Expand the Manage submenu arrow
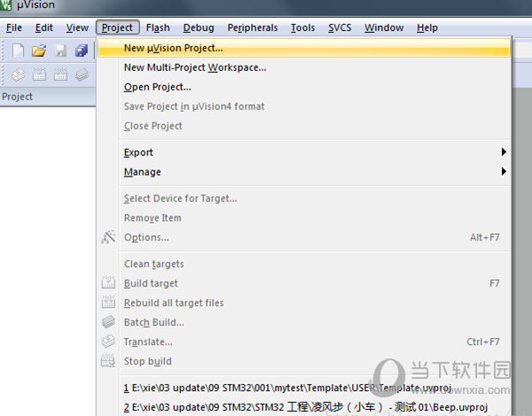Screen dimensions: 532x416 (x=504, y=171)
